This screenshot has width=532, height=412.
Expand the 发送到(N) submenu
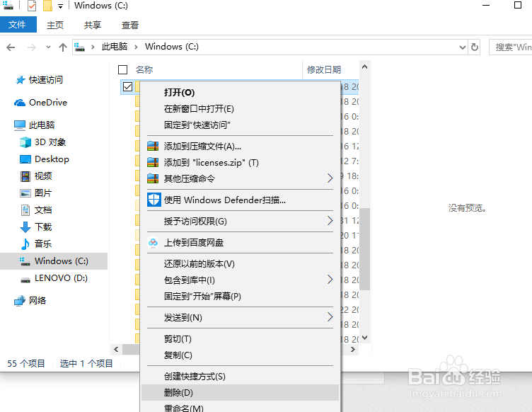[240, 318]
